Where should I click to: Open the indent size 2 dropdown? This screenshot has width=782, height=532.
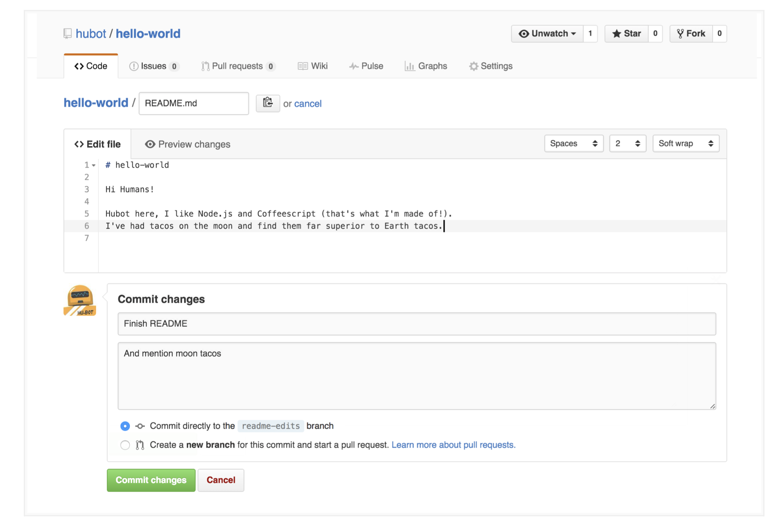click(x=628, y=143)
